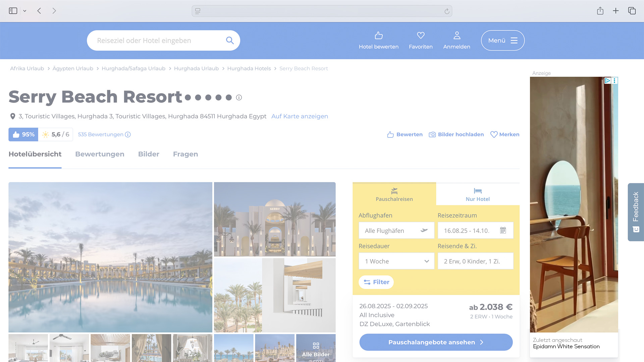The height and width of the screenshot is (362, 644).
Task: Click the 535 Bewertungen link
Action: coord(101,134)
